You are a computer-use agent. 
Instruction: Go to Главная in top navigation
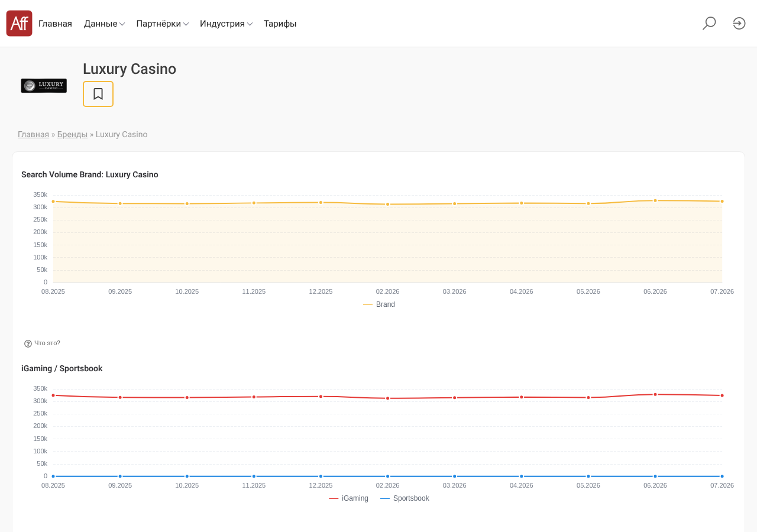(55, 24)
